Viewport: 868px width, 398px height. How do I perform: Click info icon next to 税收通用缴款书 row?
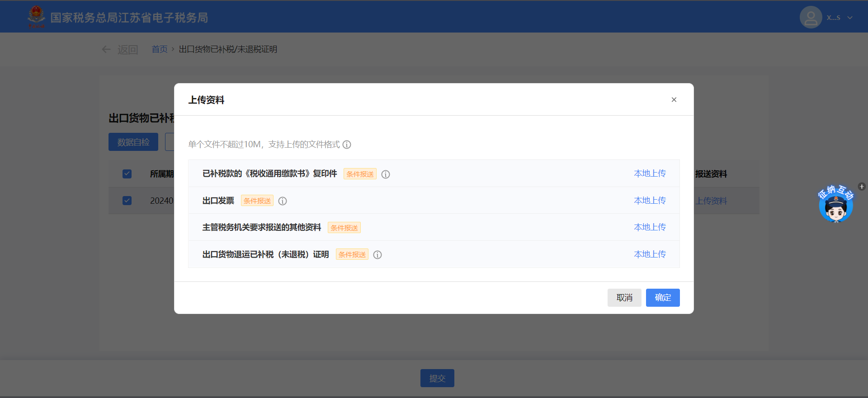click(x=386, y=174)
